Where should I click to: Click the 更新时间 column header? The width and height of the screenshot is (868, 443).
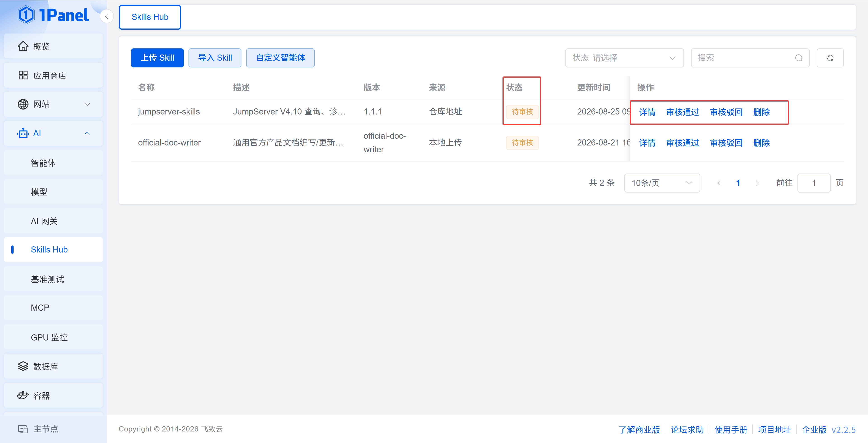pos(594,88)
